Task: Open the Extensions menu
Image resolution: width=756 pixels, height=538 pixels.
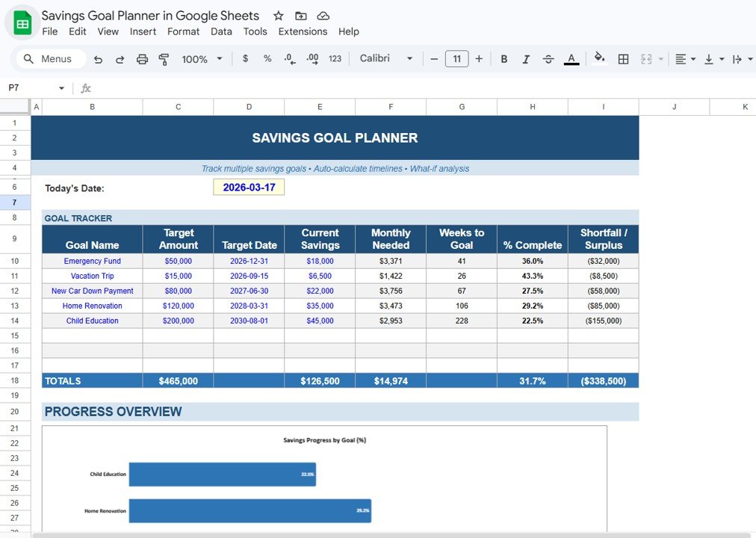Action: point(303,31)
